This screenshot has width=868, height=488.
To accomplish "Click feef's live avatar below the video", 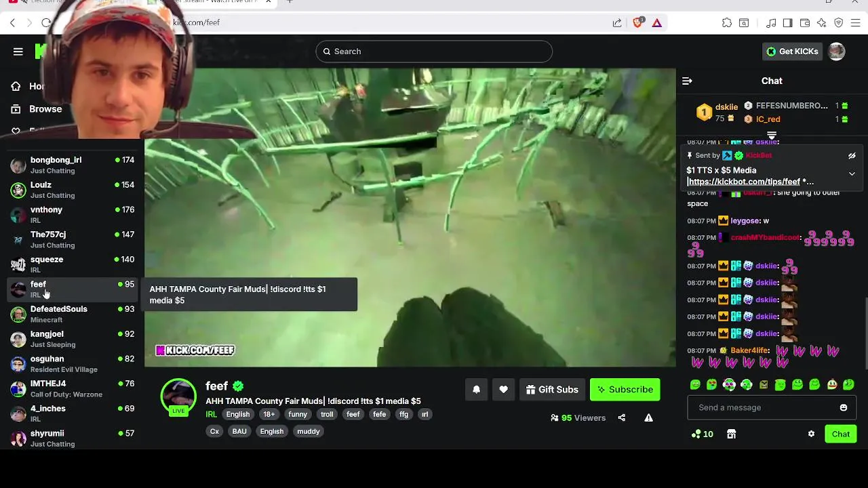I will click(x=178, y=397).
